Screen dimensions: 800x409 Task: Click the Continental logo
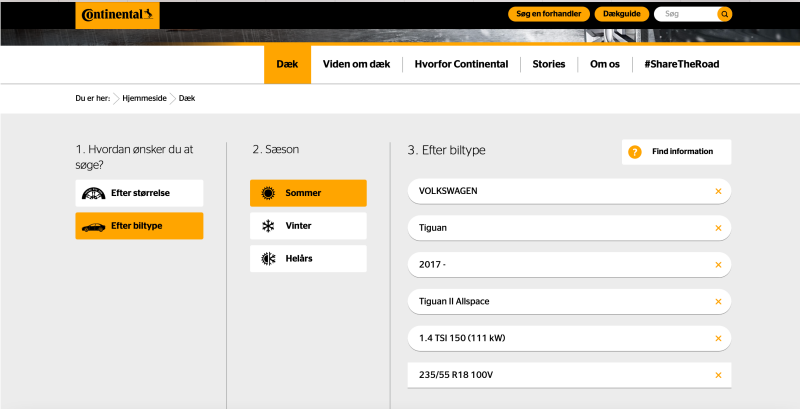[x=117, y=15]
